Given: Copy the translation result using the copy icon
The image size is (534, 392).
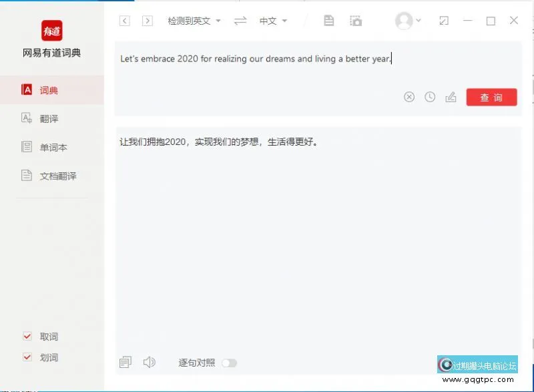Looking at the screenshot, I should (x=125, y=362).
